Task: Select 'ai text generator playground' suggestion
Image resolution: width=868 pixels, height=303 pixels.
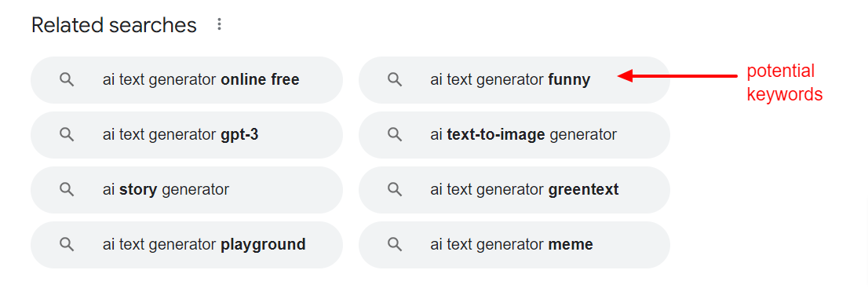Action: [x=187, y=244]
